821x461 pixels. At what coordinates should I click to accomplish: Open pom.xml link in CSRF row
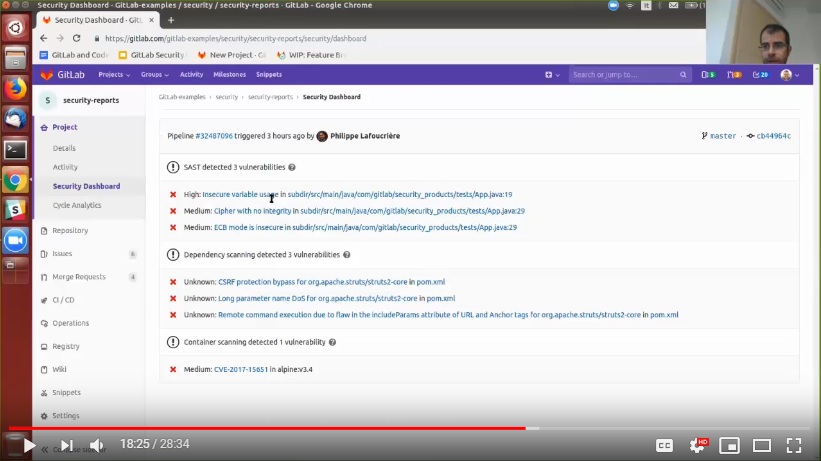point(430,282)
